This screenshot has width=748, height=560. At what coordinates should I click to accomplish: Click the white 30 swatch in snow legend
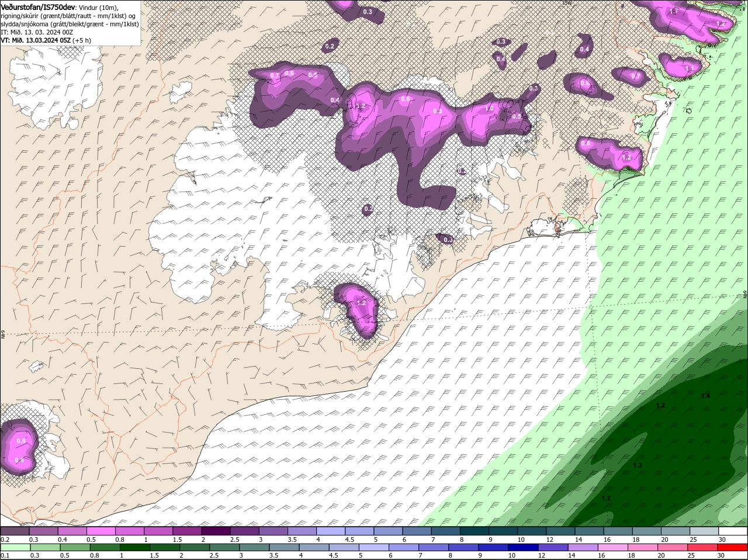click(733, 531)
